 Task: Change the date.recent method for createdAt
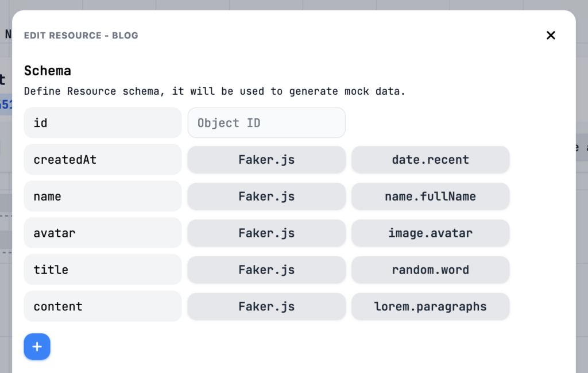pyautogui.click(x=430, y=159)
